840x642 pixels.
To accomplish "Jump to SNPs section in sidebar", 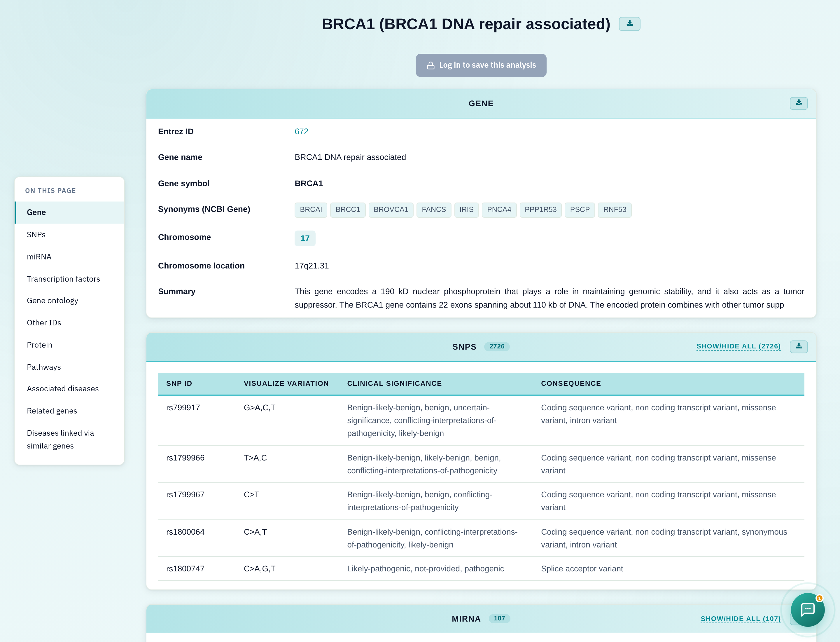I will click(69, 235).
